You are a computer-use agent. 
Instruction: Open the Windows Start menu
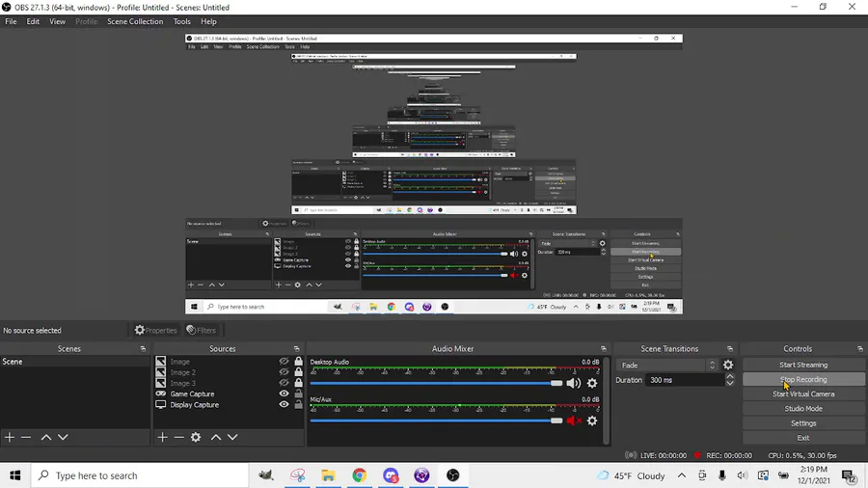pos(14,475)
